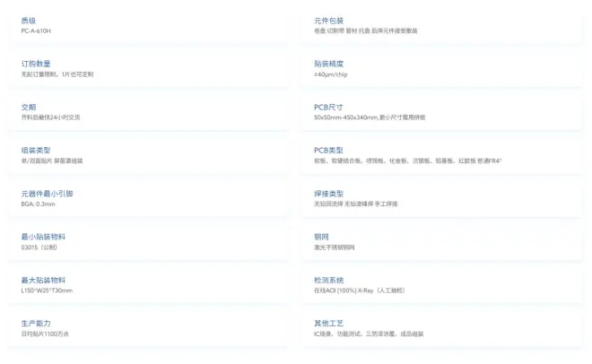Select the L150*W25*T30mm value

[x=47, y=290]
